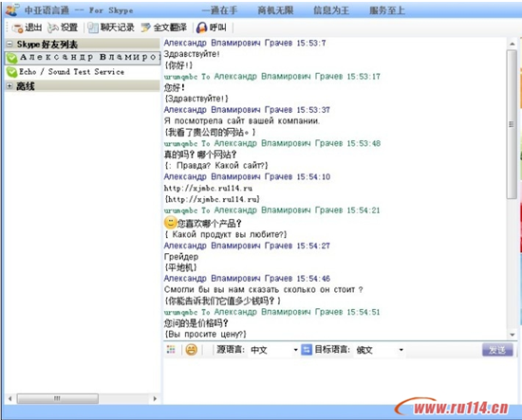Swap source and target languages icon

coord(307,350)
